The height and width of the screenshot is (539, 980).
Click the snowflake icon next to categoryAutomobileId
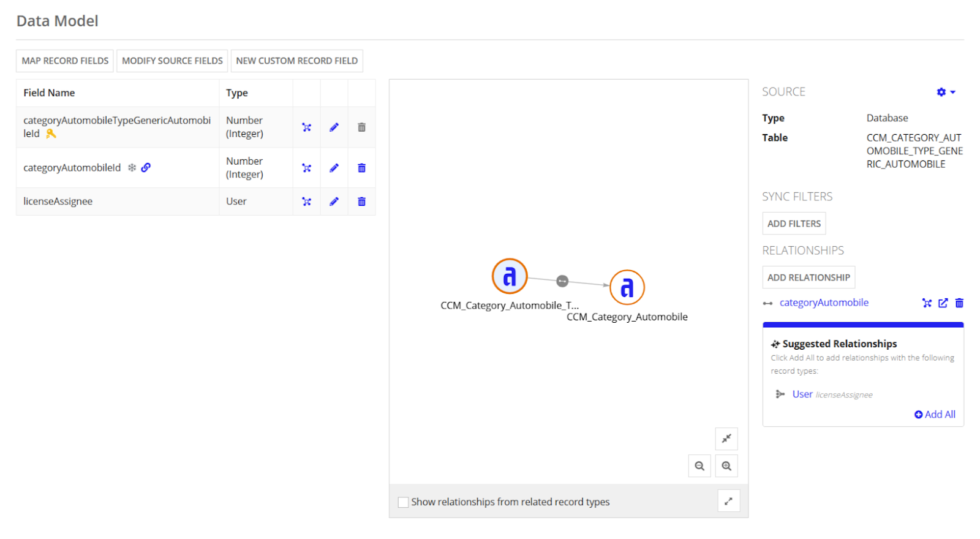pos(132,167)
